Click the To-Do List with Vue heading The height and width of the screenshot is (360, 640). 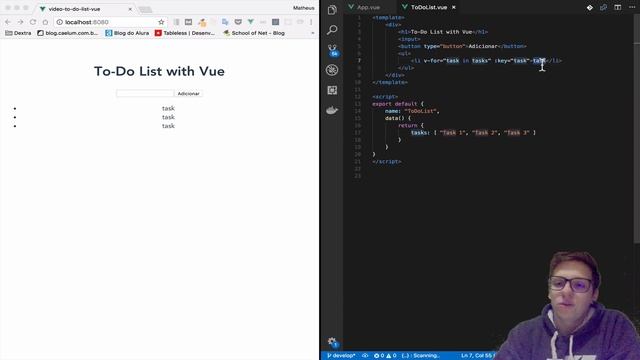tap(159, 71)
